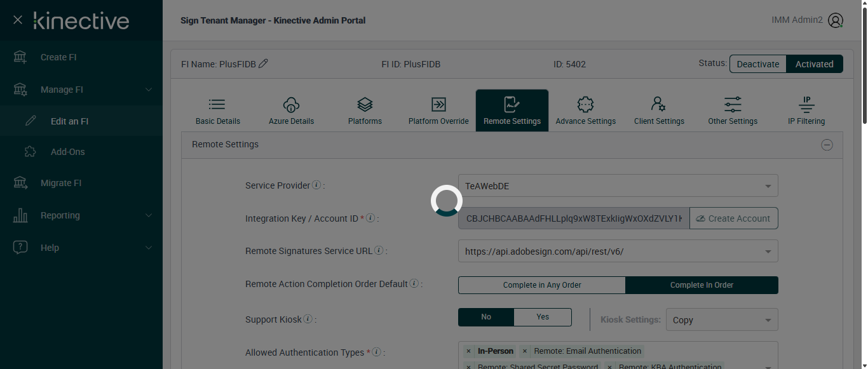This screenshot has height=369, width=868.
Task: Select Edit an FI in sidebar
Action: (x=81, y=121)
